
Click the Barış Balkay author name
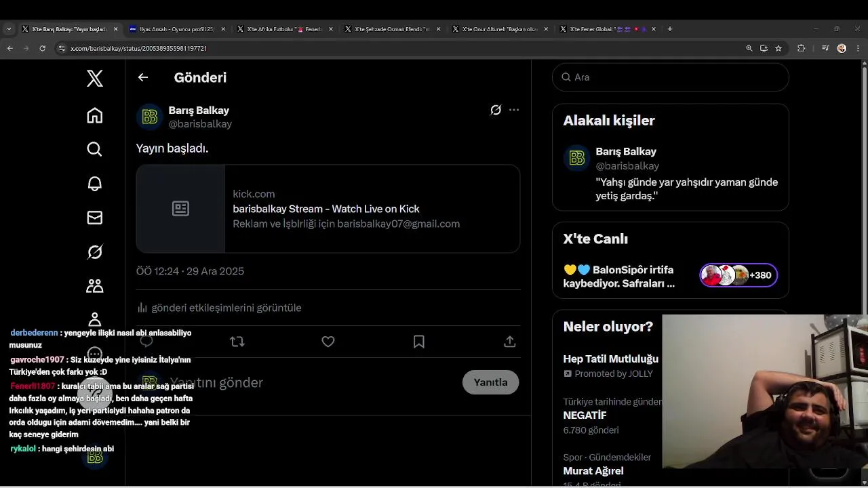tap(199, 110)
